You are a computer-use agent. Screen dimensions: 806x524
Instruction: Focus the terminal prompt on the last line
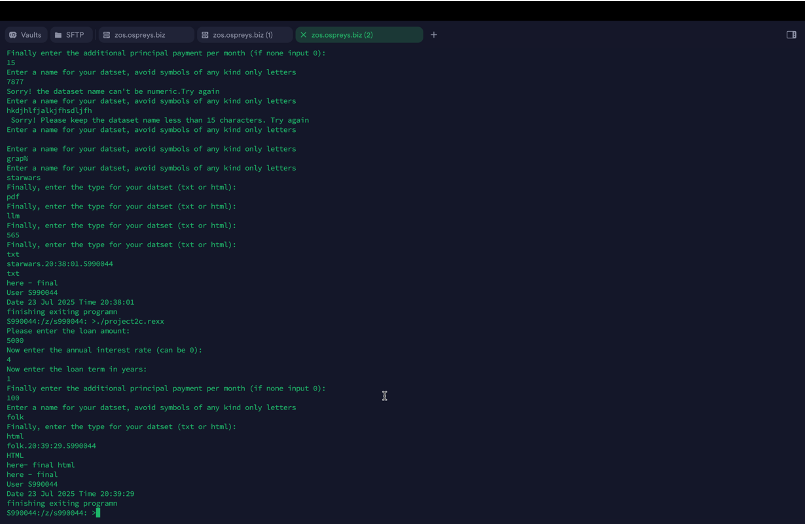pos(98,513)
